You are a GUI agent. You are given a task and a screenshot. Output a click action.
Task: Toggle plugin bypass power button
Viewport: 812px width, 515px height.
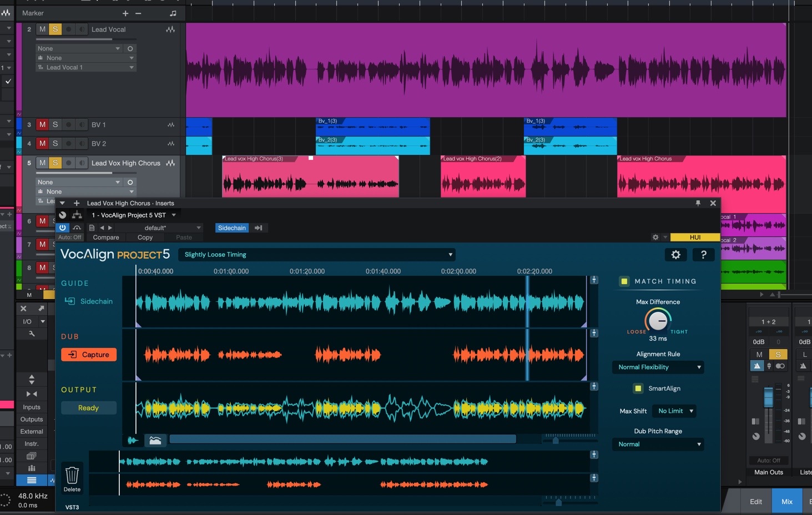pyautogui.click(x=63, y=228)
